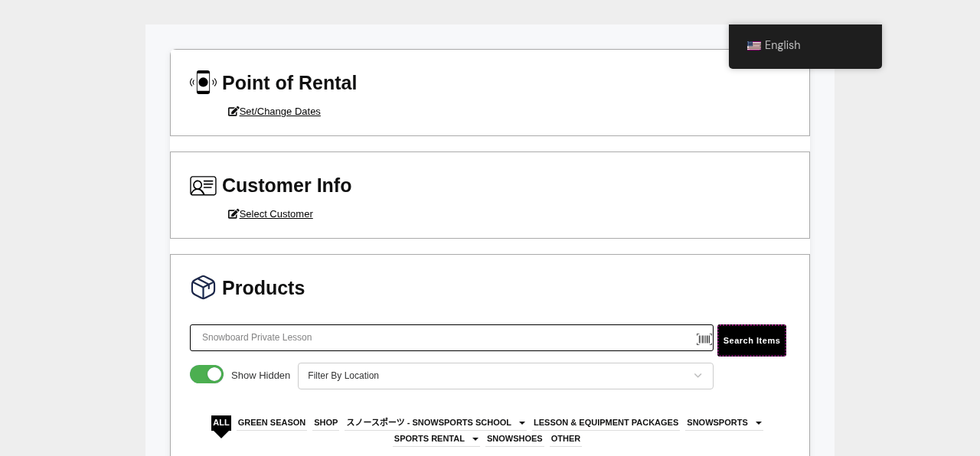Viewport: 980px width, 456px height.
Task: Click the Show Hidden label
Action: (x=260, y=376)
